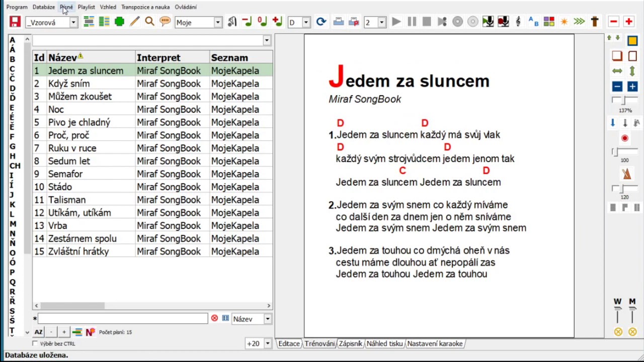Click the red plus button in top toolbar
Image resolution: width=644 pixels, height=362 pixels.
tap(628, 22)
